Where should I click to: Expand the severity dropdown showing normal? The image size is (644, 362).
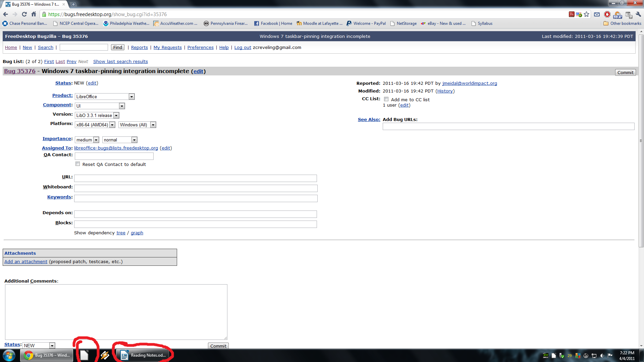[x=120, y=140]
